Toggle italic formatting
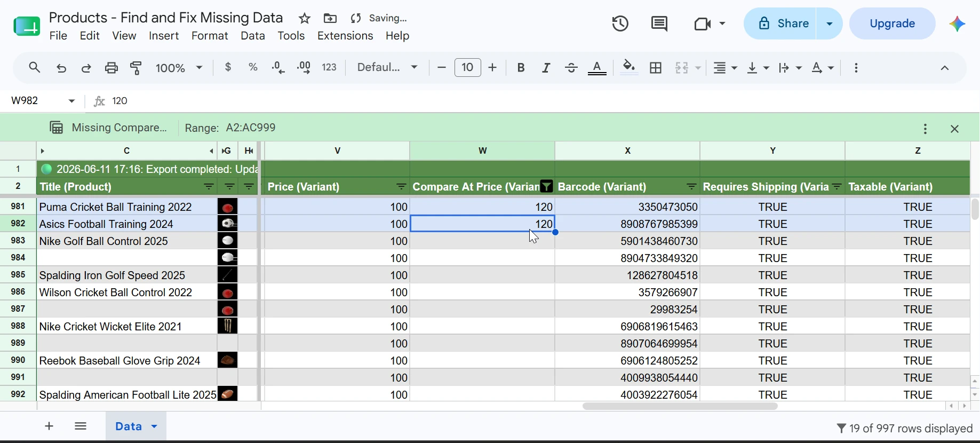Image resolution: width=980 pixels, height=443 pixels. coord(546,68)
